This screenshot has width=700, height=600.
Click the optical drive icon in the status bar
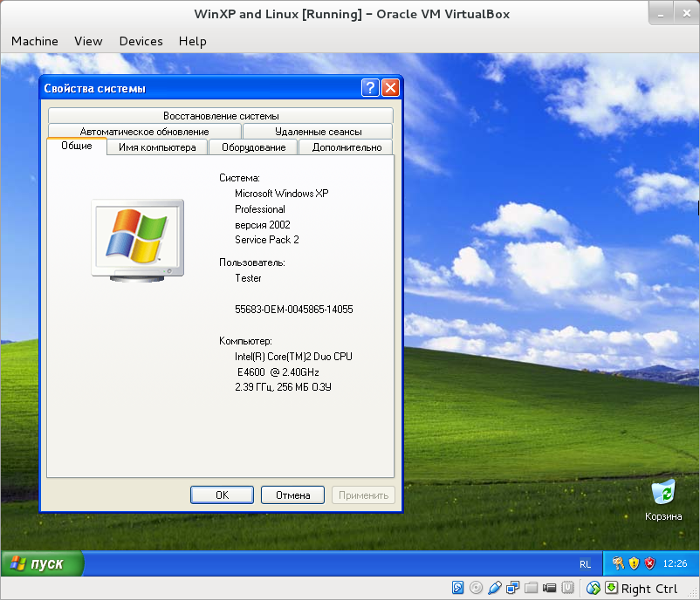click(x=475, y=588)
